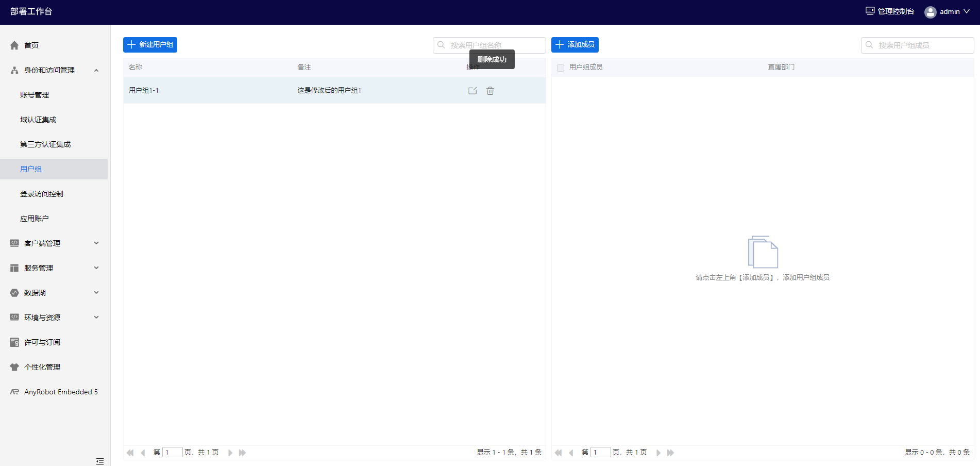Go to next page of user group list
This screenshot has width=980, height=466.
[230, 453]
